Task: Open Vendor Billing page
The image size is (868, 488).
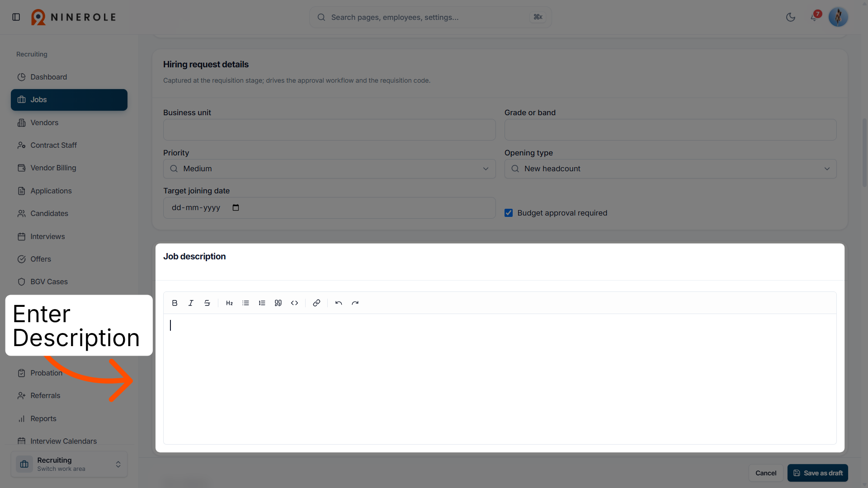Action: point(69,168)
